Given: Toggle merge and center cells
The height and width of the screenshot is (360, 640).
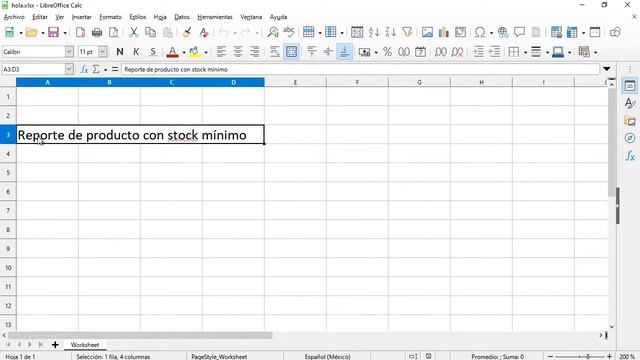Looking at the screenshot, I should (291, 52).
